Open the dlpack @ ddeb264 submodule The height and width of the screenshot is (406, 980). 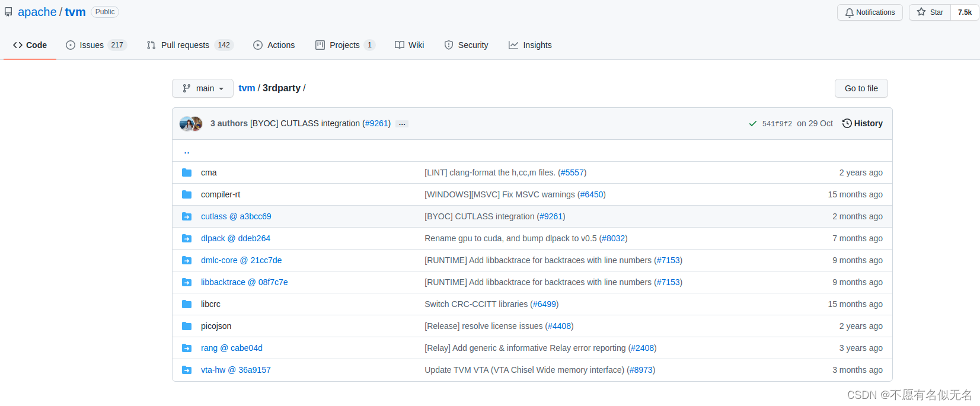click(x=235, y=238)
